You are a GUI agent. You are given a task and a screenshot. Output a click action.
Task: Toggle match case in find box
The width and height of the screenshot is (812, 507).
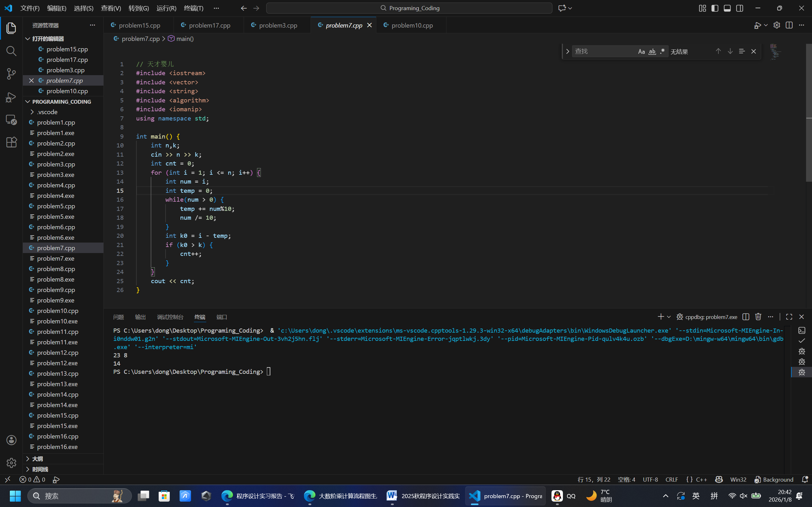(641, 51)
